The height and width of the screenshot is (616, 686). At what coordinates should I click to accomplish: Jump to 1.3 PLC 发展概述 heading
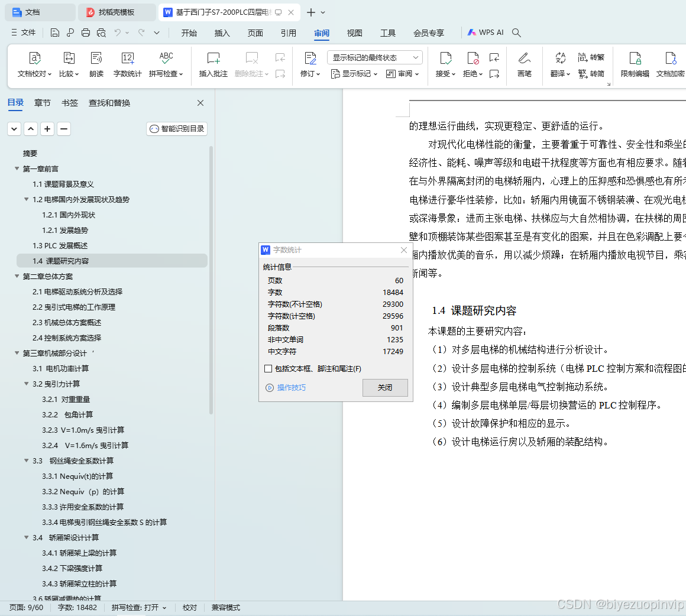[60, 245]
